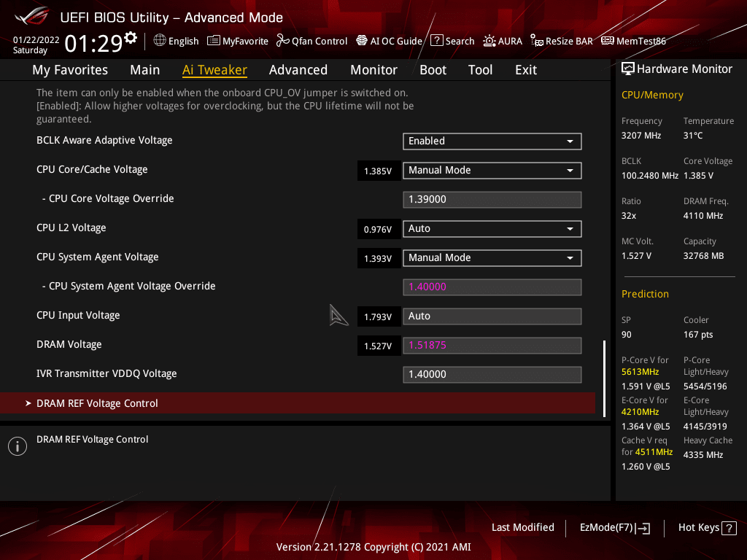The width and height of the screenshot is (747, 560).
Task: Click the 5613MHz P-Core prediction value
Action: (x=640, y=372)
